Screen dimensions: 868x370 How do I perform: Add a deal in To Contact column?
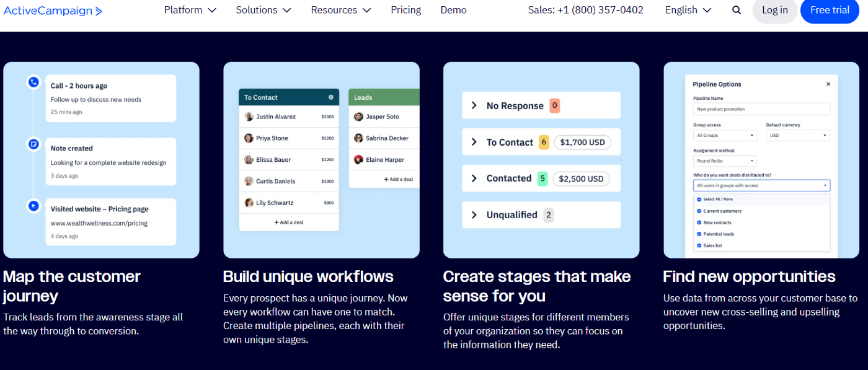point(289,222)
